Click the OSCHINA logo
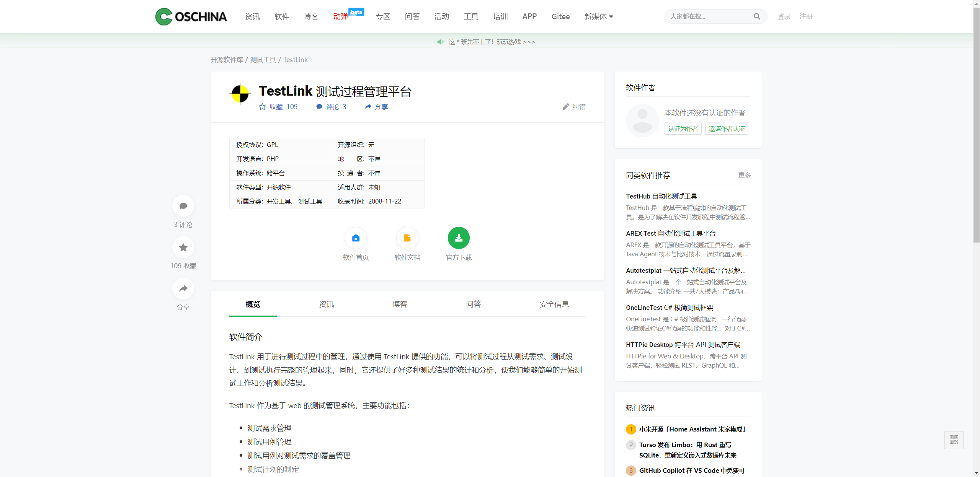The image size is (980, 477). [x=191, y=16]
